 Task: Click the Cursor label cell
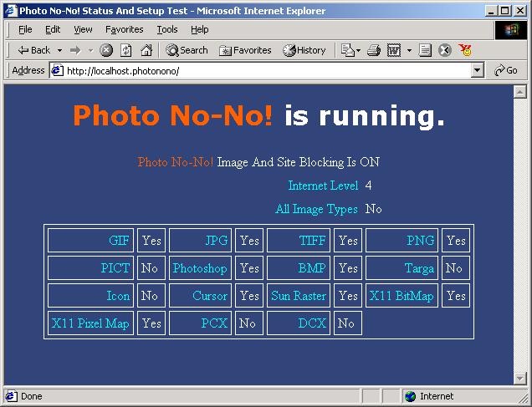pyautogui.click(x=200, y=296)
